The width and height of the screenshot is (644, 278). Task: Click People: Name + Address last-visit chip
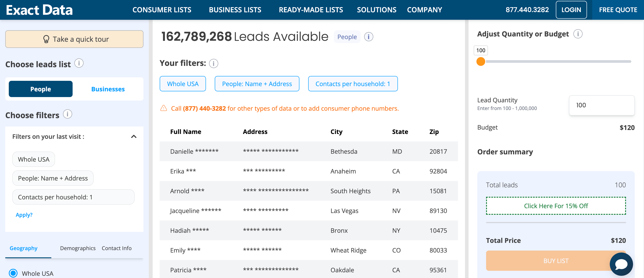53,178
